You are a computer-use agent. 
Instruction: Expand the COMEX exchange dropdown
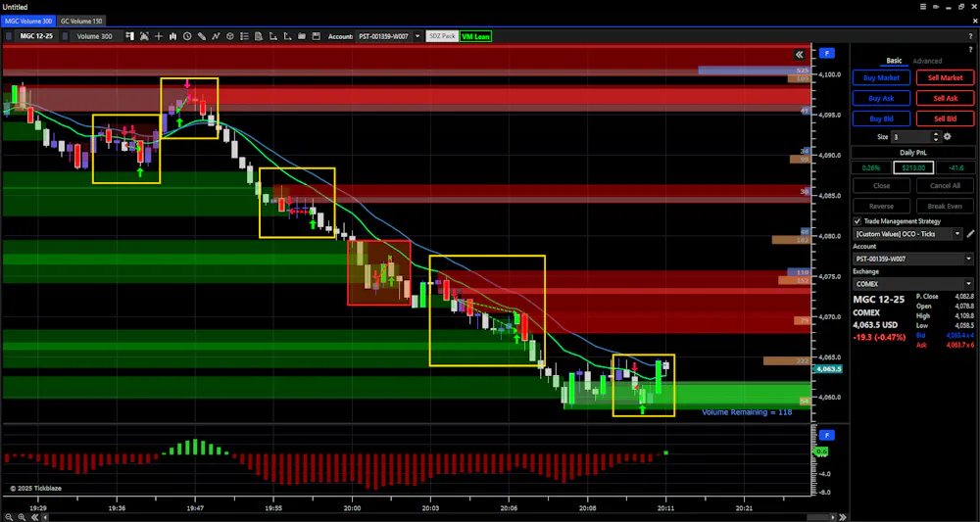[913, 283]
